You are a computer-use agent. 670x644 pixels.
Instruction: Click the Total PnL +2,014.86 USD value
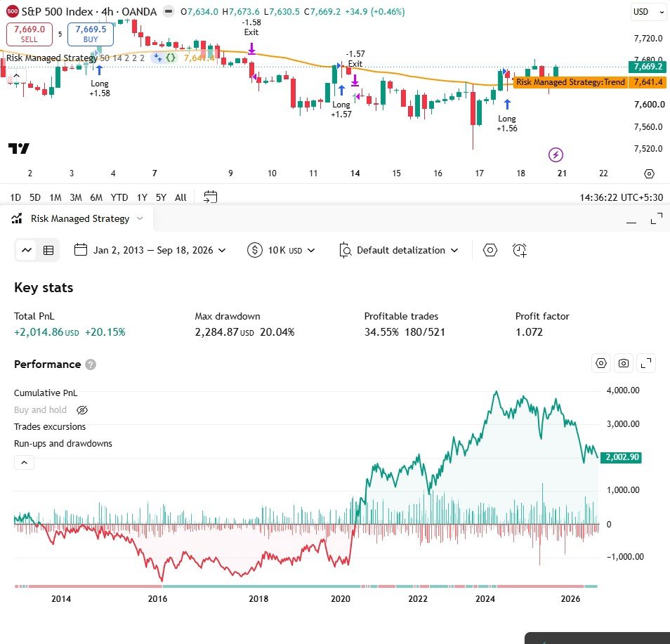point(46,332)
